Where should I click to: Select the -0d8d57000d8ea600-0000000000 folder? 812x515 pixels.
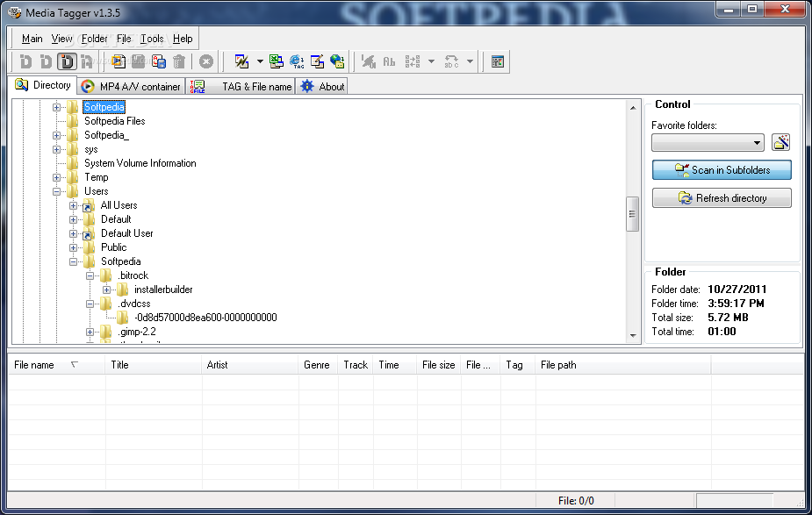point(205,318)
